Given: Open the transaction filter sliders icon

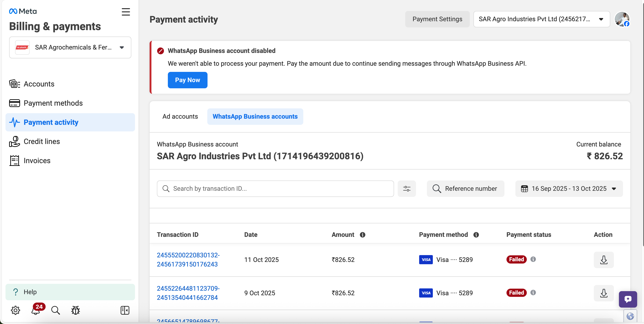Looking at the screenshot, I should point(407,189).
